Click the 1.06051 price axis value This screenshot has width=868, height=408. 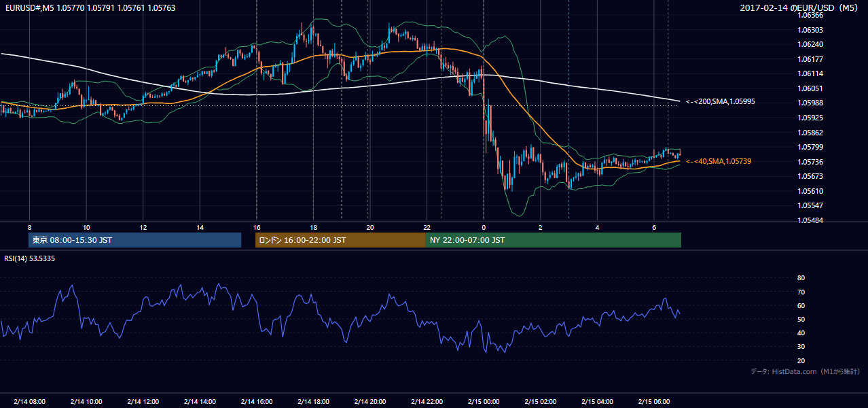tap(810, 88)
